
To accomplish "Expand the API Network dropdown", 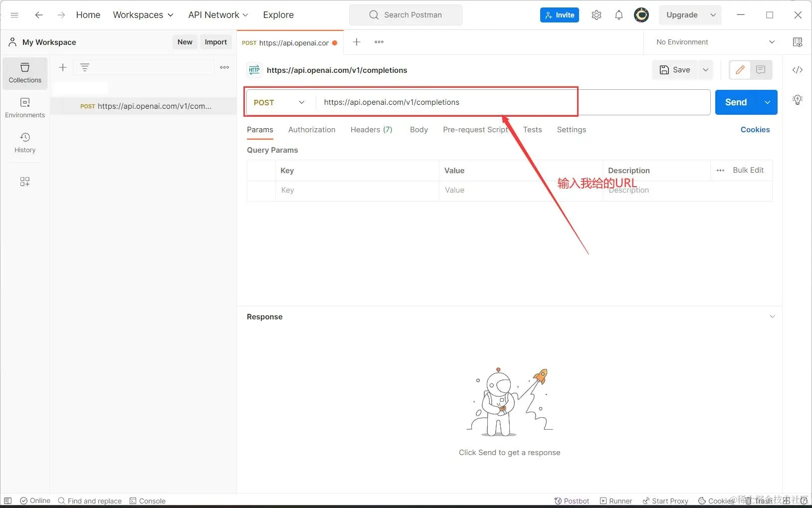I will (x=218, y=15).
